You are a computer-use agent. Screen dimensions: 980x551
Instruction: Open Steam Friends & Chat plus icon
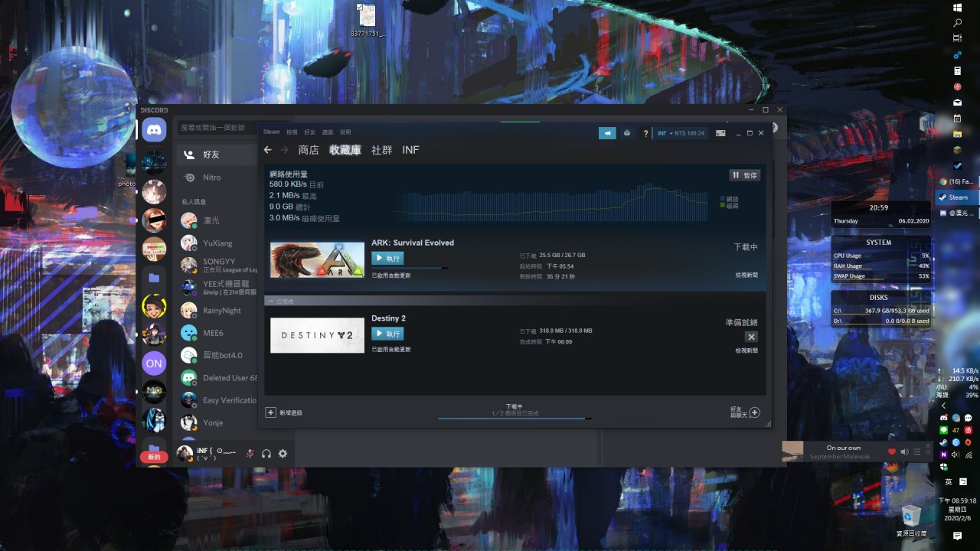754,412
